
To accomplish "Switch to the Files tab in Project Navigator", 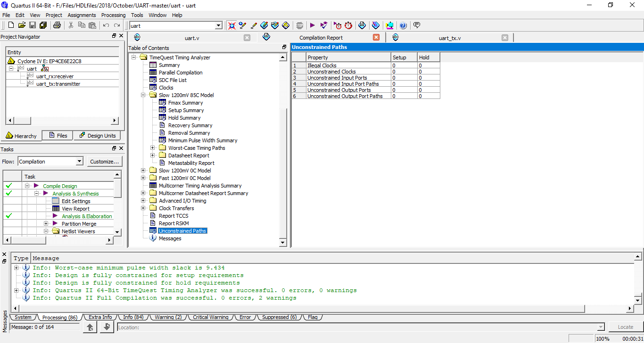I will [x=58, y=136].
